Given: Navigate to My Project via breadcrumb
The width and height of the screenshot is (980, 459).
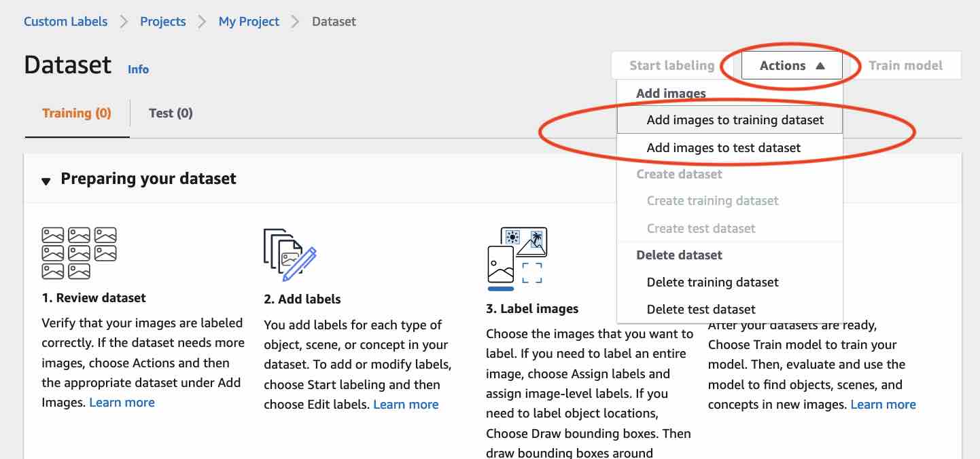Looking at the screenshot, I should tap(249, 21).
